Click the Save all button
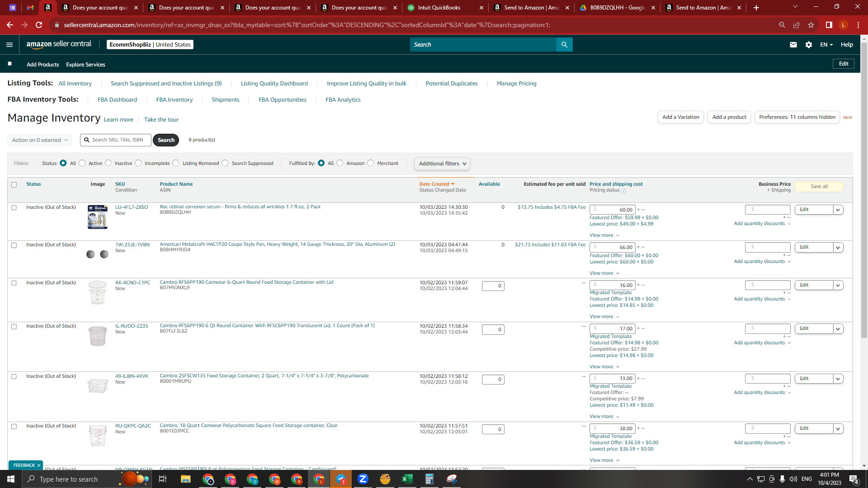868x488 pixels. pos(819,186)
